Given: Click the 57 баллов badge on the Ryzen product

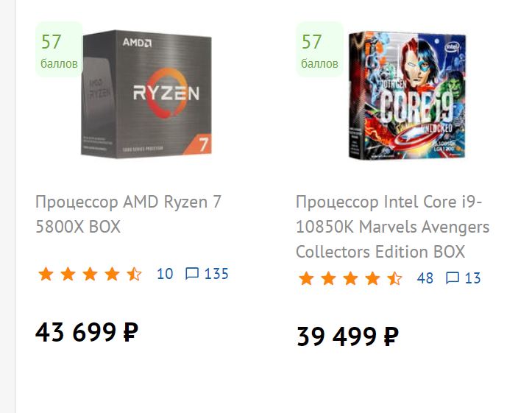Looking at the screenshot, I should [59, 50].
